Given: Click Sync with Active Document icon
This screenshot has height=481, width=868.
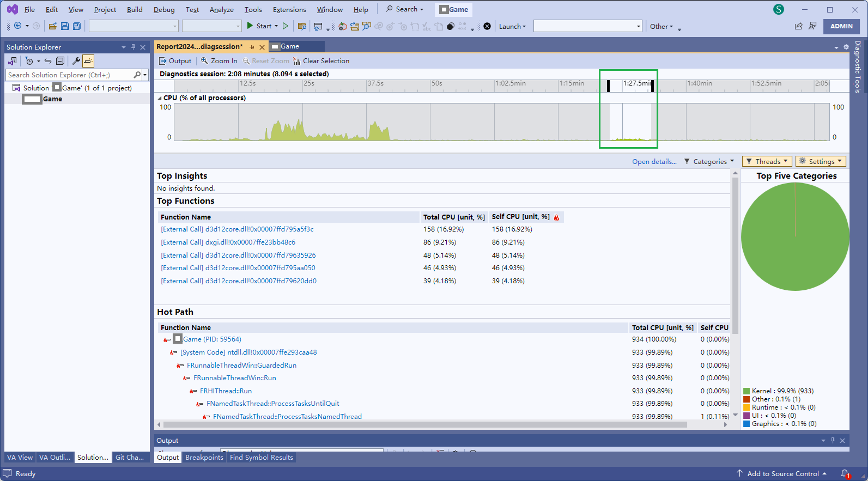Looking at the screenshot, I should tap(48, 61).
